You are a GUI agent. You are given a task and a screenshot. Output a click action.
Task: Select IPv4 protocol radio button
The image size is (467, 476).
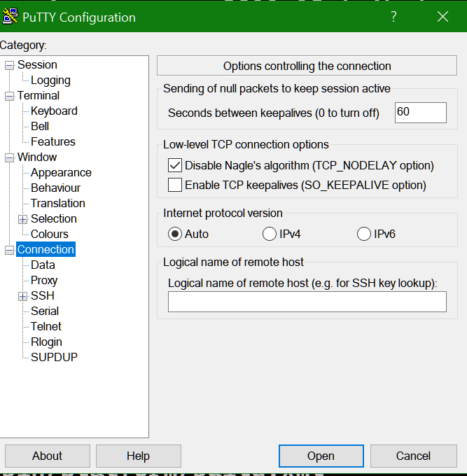pos(270,234)
